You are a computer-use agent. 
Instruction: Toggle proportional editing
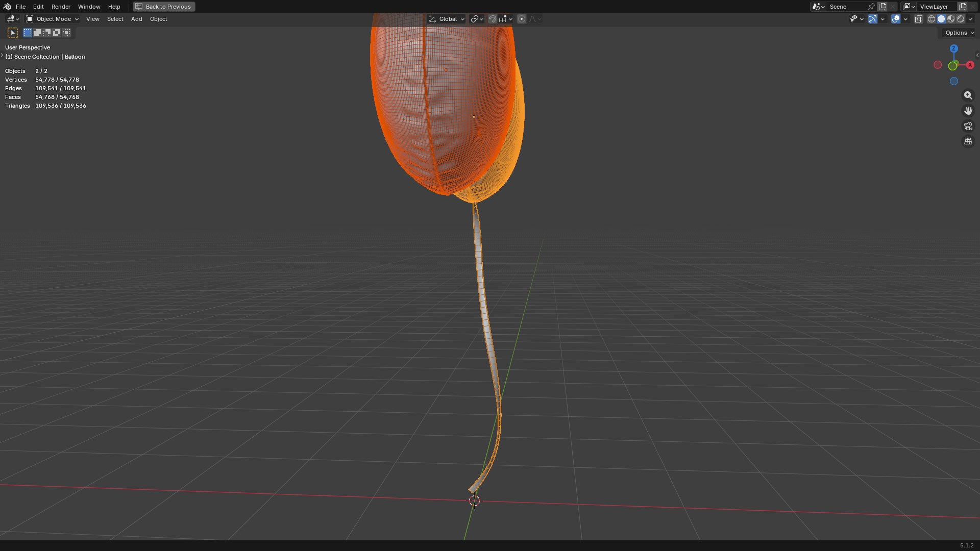[522, 19]
